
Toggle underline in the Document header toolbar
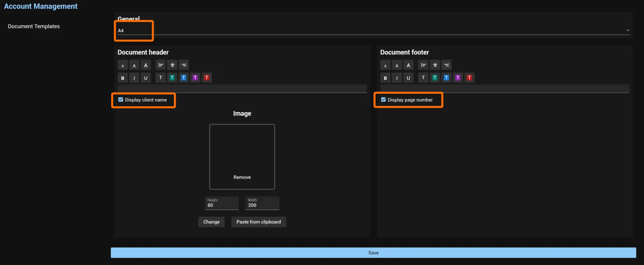[x=146, y=78]
